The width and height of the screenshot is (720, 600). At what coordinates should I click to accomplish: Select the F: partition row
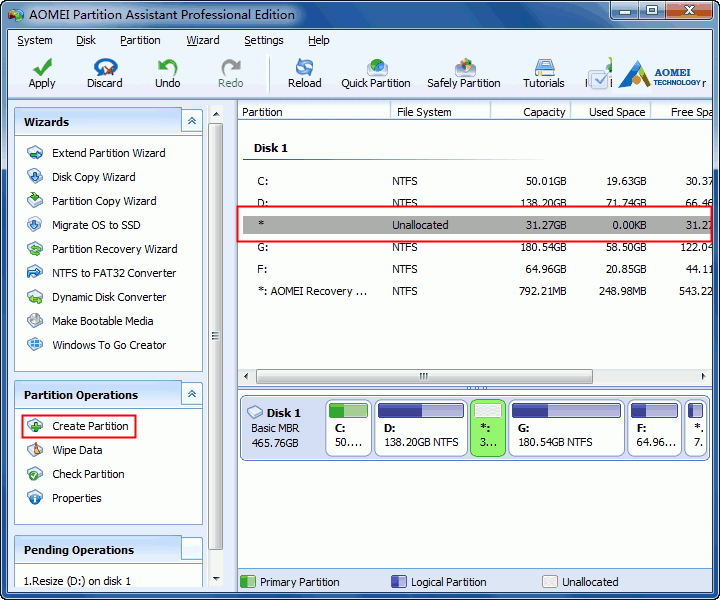[478, 269]
